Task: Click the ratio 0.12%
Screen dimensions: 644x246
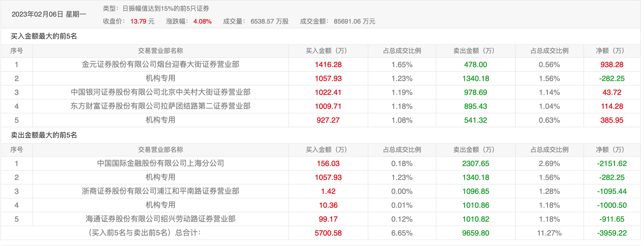Action: click(x=402, y=219)
